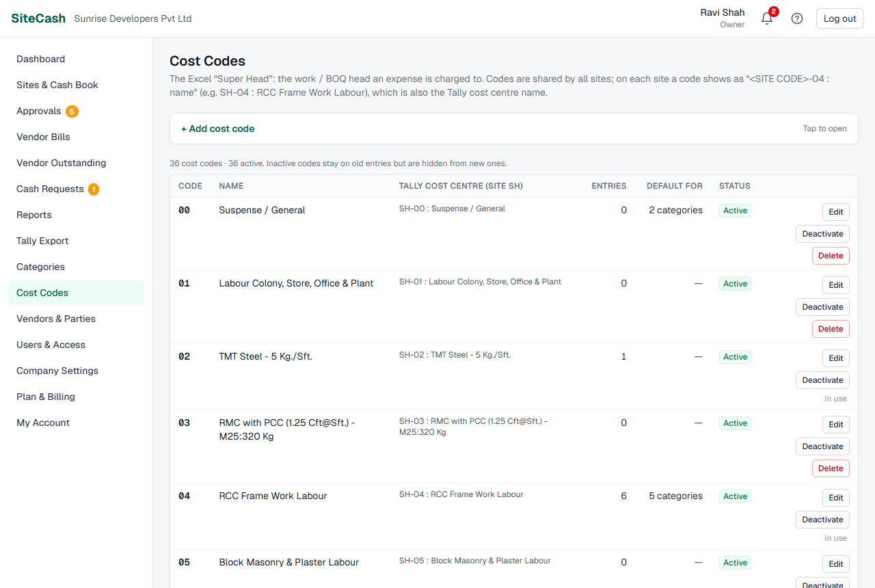The height and width of the screenshot is (588, 875).
Task: Open Cash Requests in sidebar
Action: tap(76, 189)
